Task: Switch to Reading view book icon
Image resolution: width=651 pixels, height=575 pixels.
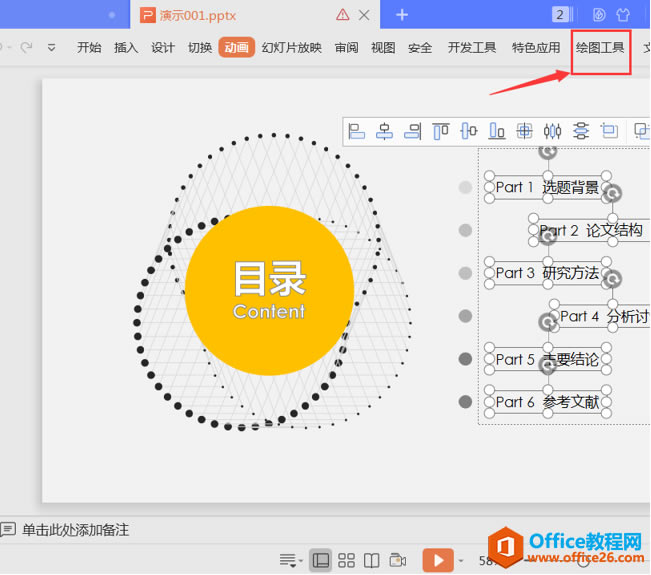Action: 372,560
